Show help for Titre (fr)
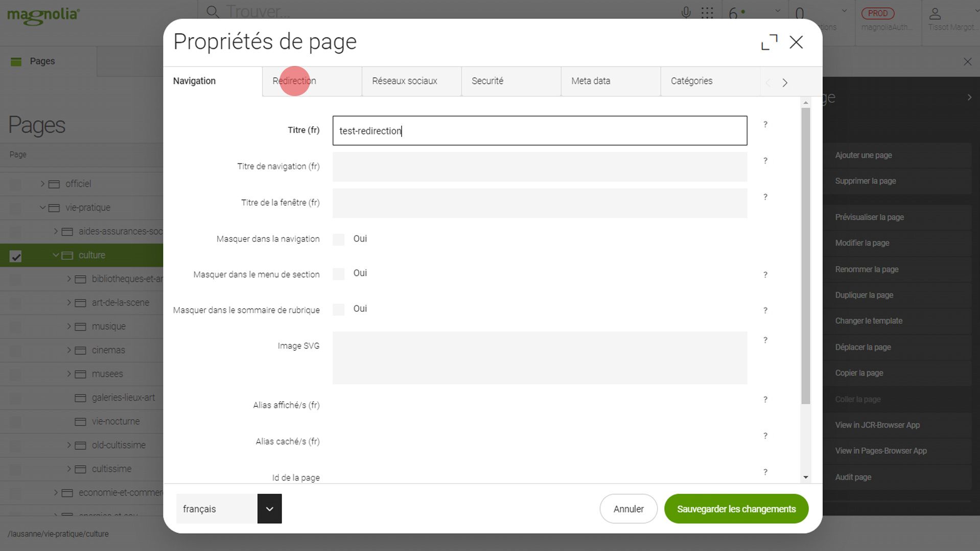 [x=765, y=124]
